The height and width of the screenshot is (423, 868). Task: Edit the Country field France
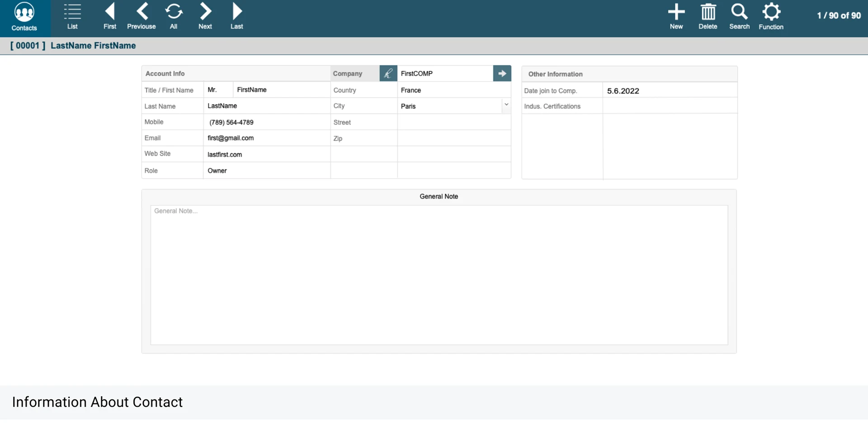click(x=454, y=90)
